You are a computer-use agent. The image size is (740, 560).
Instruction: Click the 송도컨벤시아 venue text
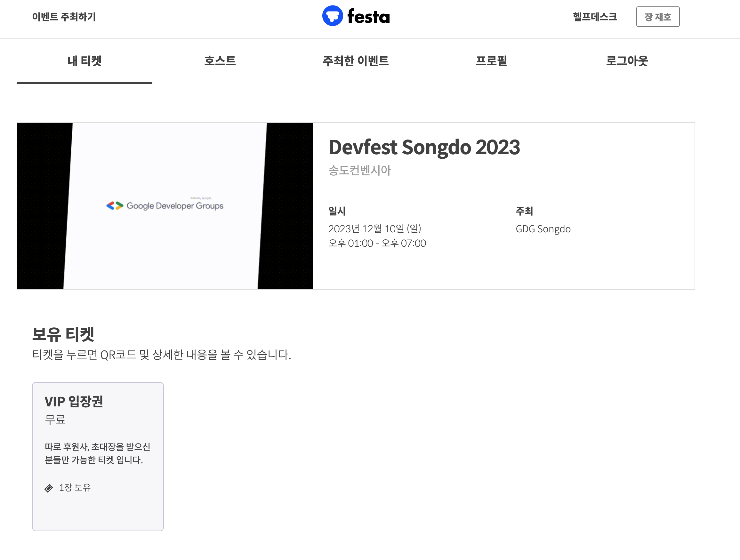click(359, 170)
